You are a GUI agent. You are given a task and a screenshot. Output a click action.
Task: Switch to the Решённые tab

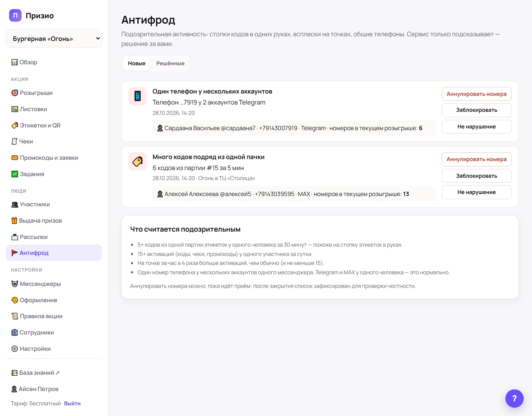170,63
